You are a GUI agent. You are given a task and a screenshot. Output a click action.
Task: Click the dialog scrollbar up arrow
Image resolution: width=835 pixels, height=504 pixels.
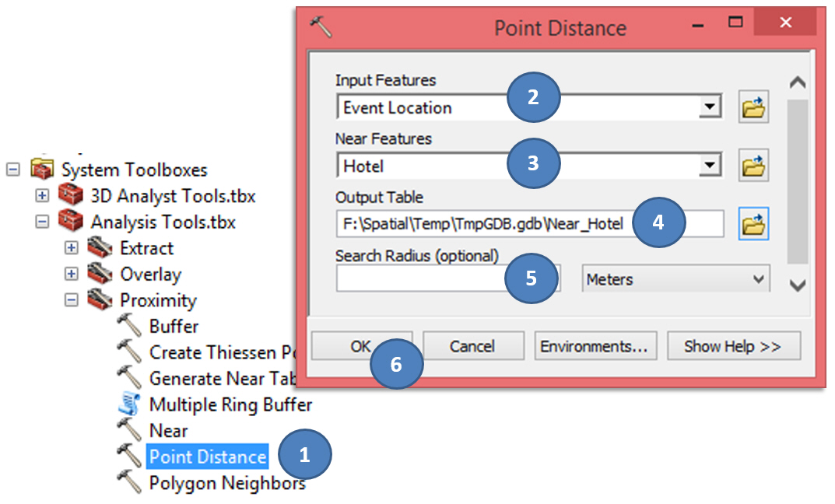[797, 82]
